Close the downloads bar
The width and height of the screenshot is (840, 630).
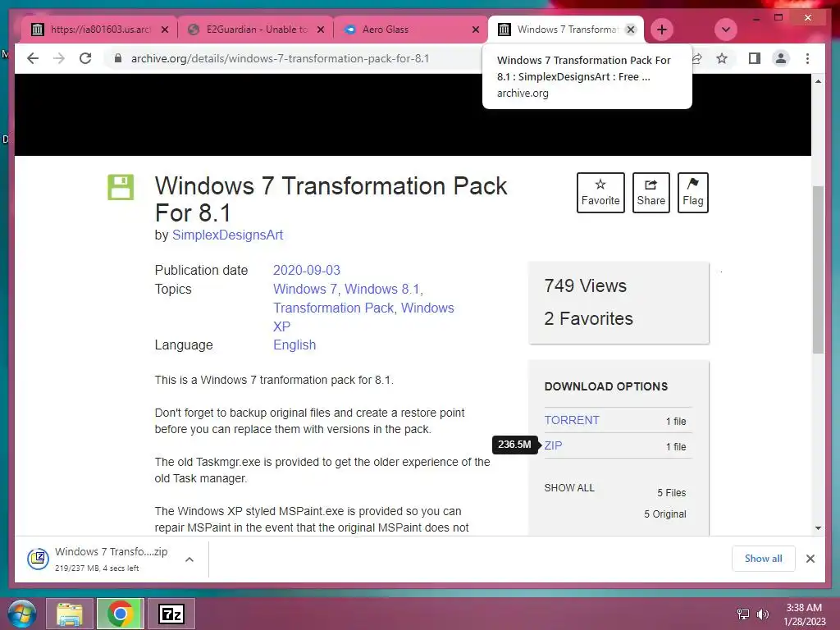(x=810, y=559)
